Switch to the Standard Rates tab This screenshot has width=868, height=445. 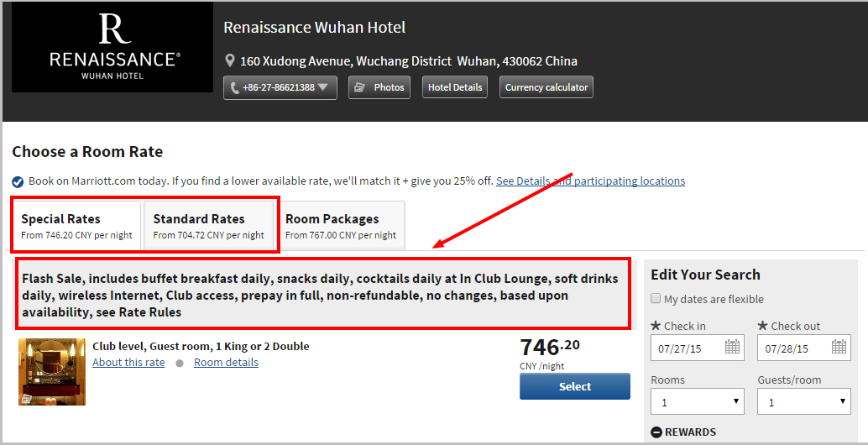[x=209, y=226]
